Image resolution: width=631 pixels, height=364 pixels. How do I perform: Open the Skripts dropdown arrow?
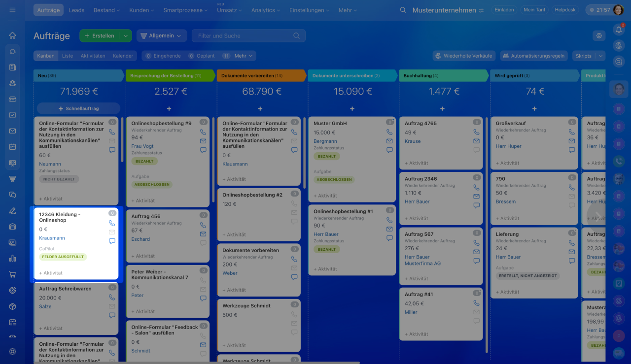pyautogui.click(x=600, y=56)
